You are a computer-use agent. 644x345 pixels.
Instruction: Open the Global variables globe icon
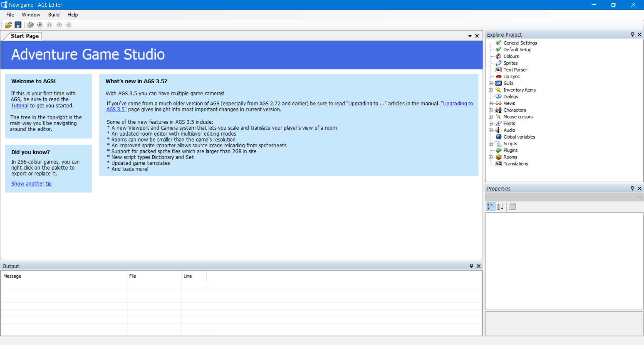coord(499,137)
